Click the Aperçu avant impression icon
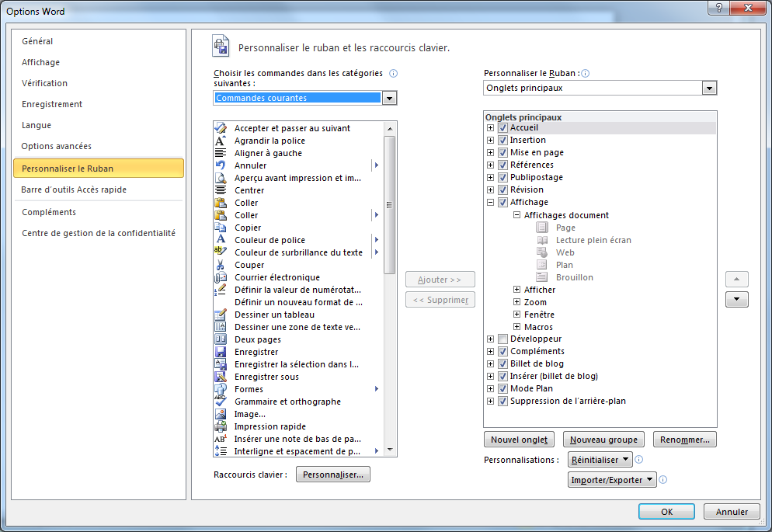 221,178
